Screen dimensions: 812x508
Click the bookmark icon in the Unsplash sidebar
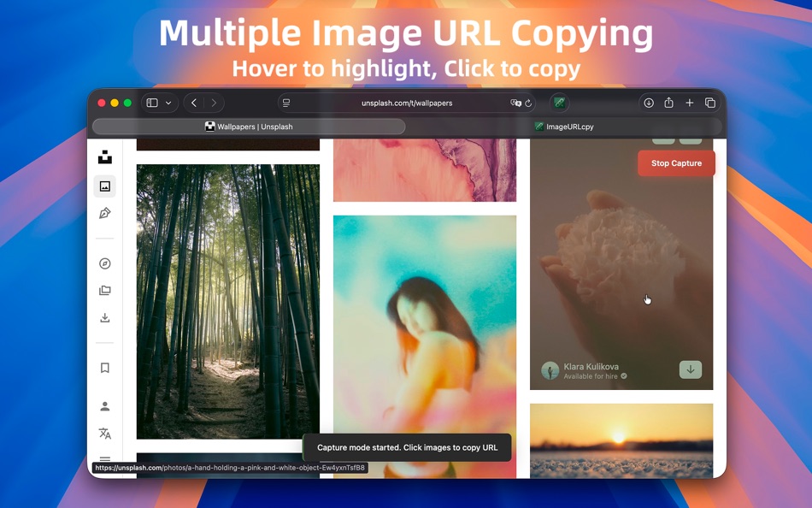point(104,368)
